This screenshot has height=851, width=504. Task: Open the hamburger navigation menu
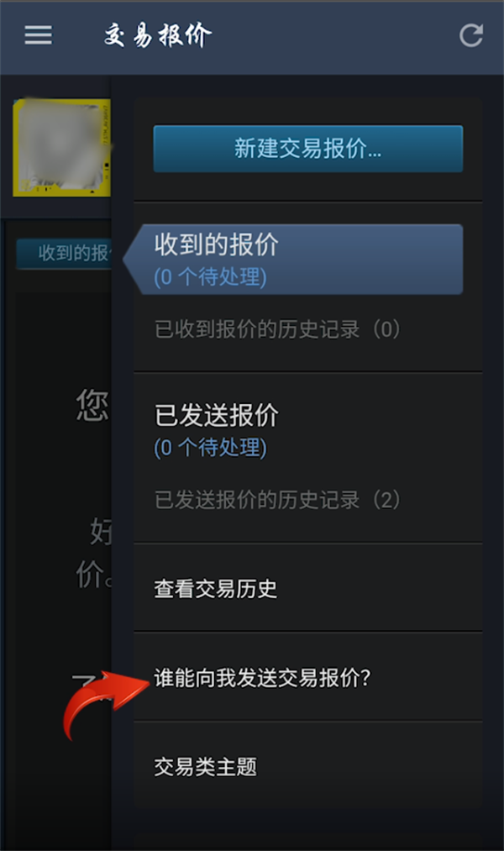[38, 35]
